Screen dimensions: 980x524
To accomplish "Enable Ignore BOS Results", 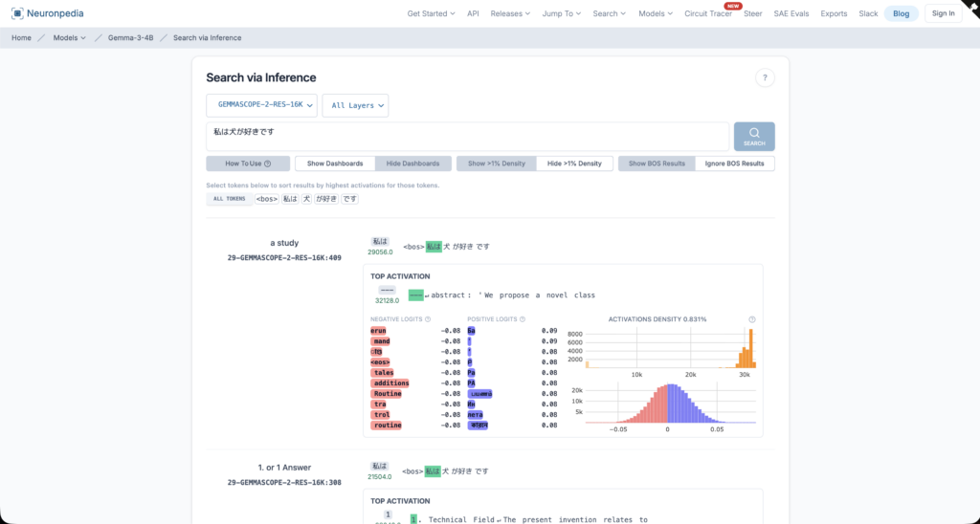I will (x=734, y=164).
